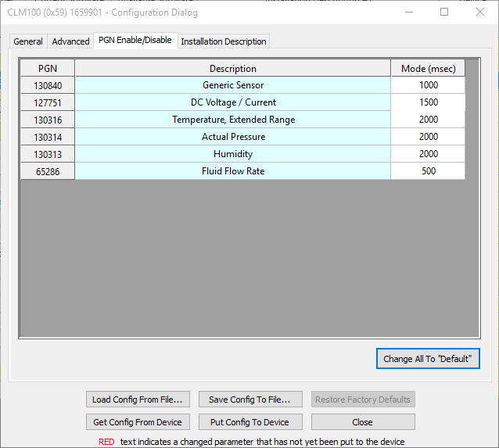Viewport: 499px width, 448px height.
Task: Click the PGN column header
Action: pyautogui.click(x=48, y=68)
